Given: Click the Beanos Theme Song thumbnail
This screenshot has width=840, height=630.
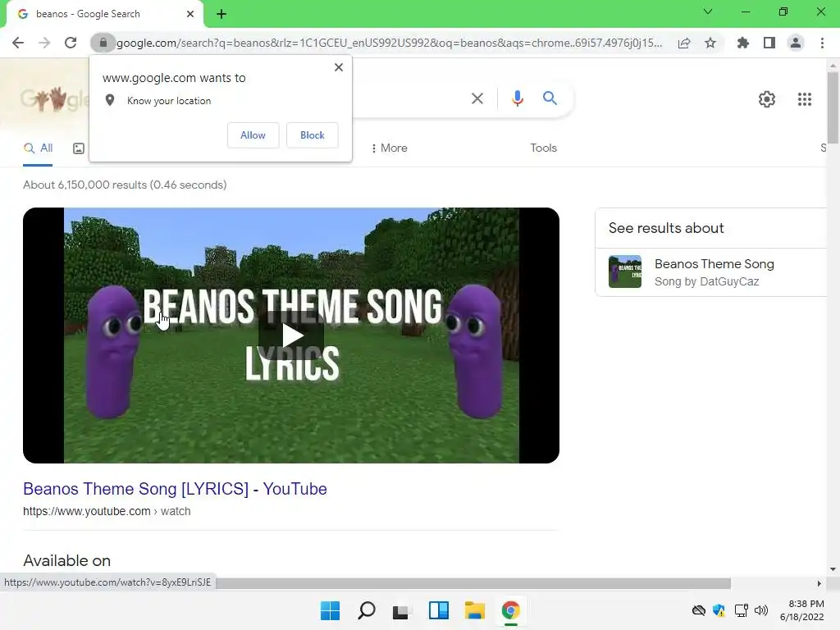Looking at the screenshot, I should [x=624, y=272].
